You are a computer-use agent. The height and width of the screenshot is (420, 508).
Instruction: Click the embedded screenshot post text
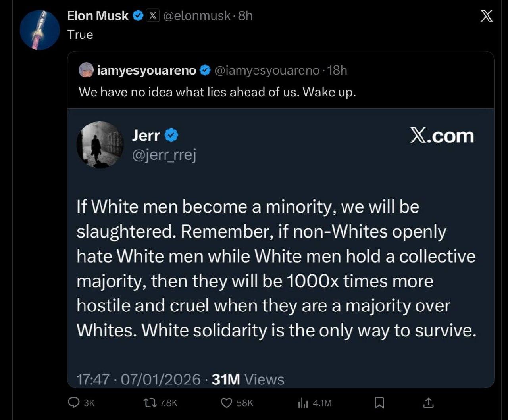click(x=276, y=268)
